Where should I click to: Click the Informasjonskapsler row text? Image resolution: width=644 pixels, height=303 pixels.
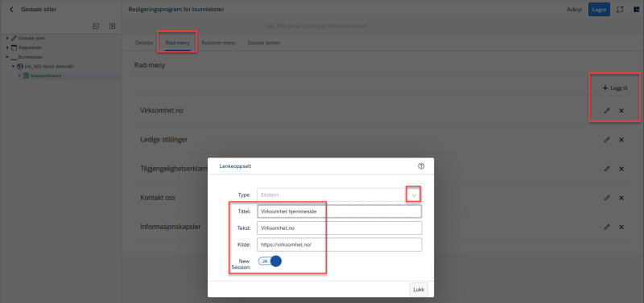pos(171,227)
